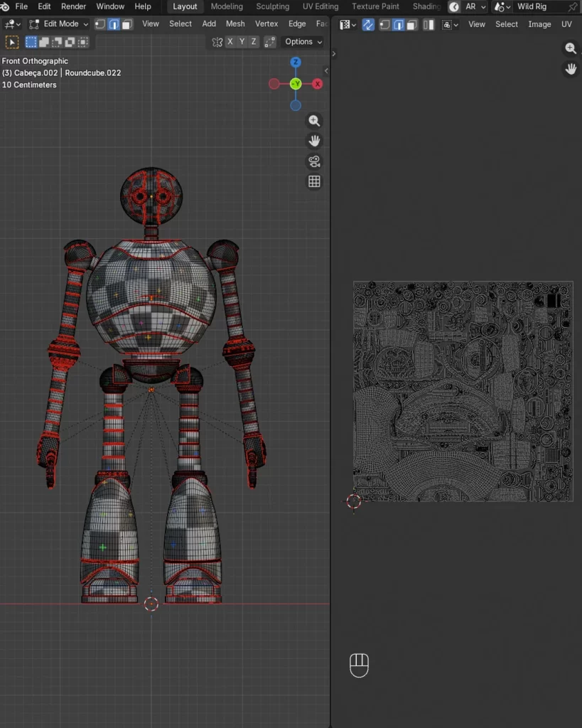582x728 pixels.
Task: Toggle UV island select mode icon
Action: pyautogui.click(x=429, y=25)
